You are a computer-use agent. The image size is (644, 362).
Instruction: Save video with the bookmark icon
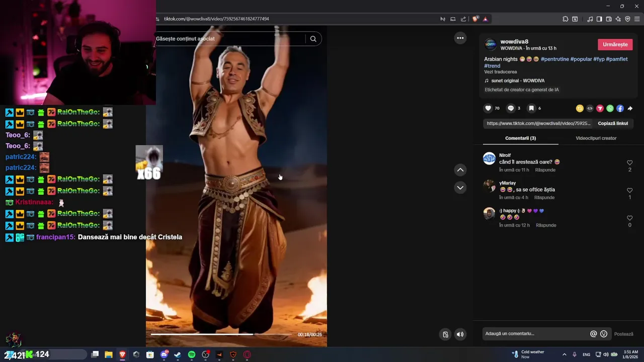531,108
